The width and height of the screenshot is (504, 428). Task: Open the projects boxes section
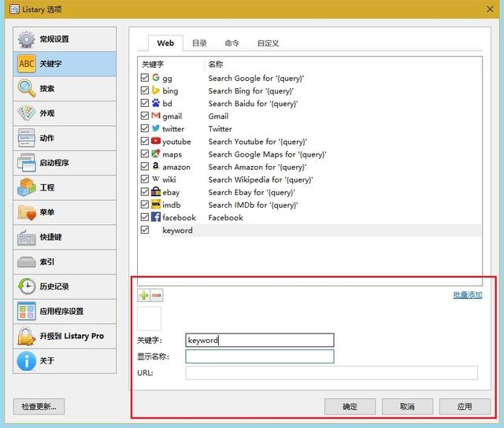[65, 187]
